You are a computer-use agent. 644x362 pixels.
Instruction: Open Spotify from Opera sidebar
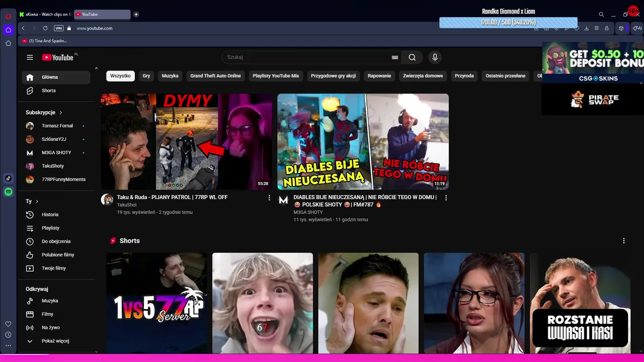pyautogui.click(x=8, y=192)
